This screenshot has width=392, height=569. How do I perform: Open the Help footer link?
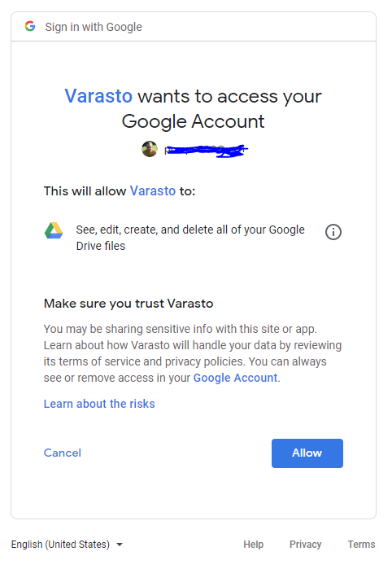254,545
